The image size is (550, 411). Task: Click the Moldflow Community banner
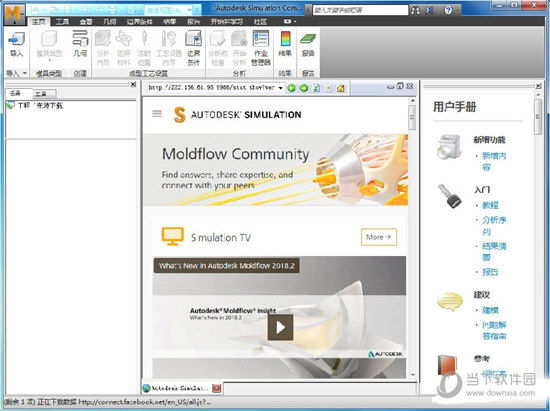tap(275, 169)
